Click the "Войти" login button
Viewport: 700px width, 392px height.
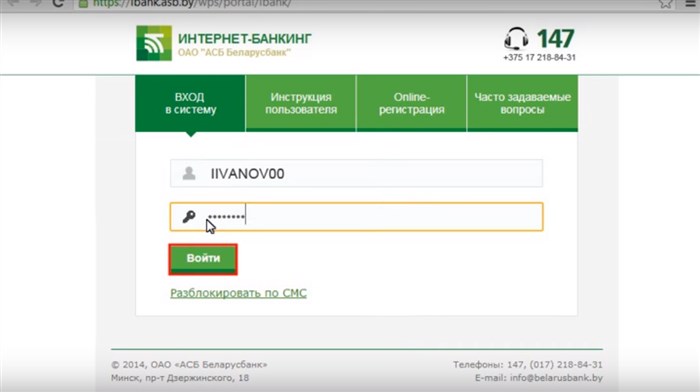point(203,259)
